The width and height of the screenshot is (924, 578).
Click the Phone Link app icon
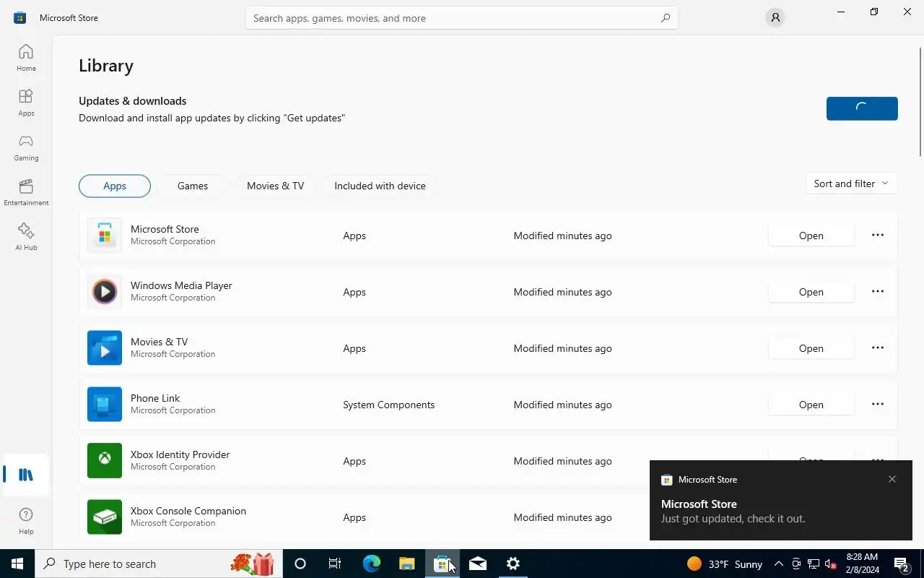tap(105, 405)
